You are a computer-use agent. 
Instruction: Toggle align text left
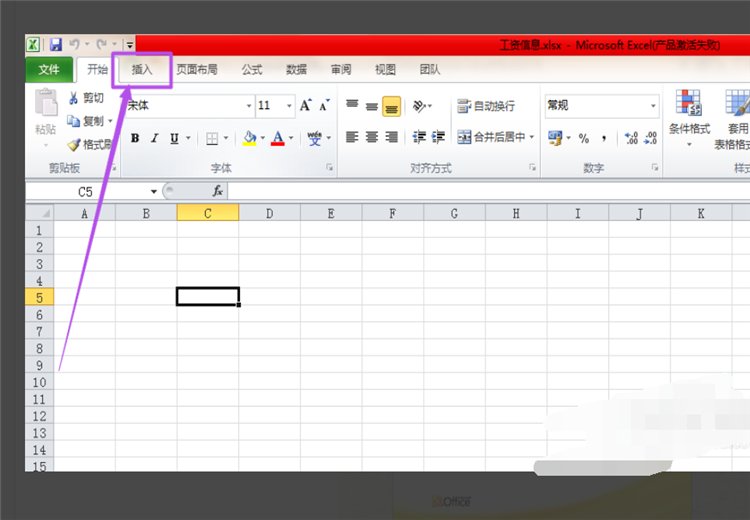pyautogui.click(x=352, y=137)
